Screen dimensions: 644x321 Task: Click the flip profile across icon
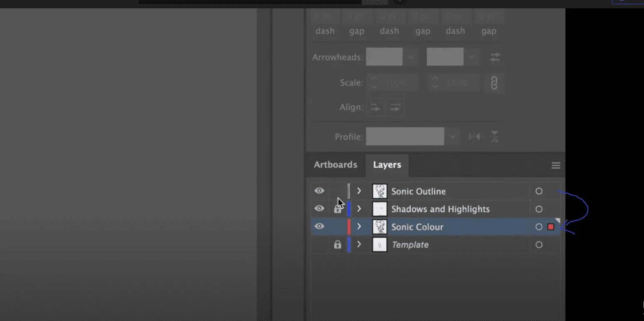tap(494, 137)
